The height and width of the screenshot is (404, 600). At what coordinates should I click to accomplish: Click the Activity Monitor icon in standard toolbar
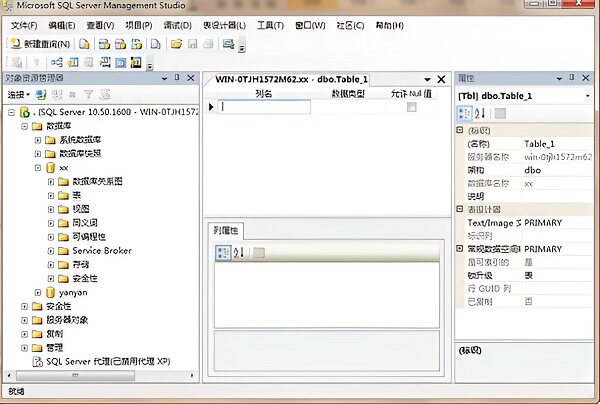click(228, 44)
